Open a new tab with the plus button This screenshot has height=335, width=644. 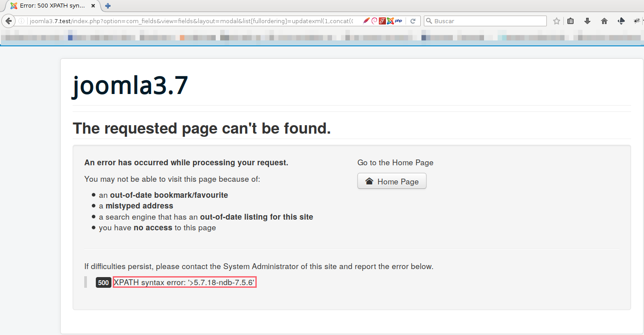coord(108,6)
